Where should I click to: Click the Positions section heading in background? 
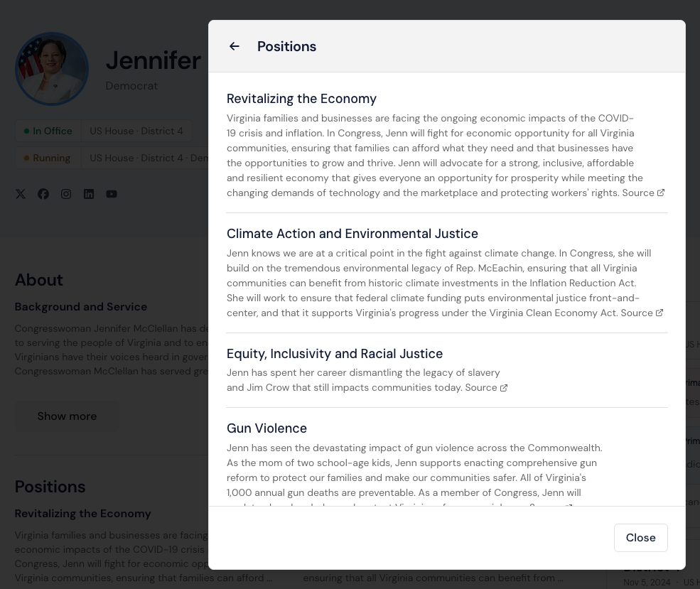tap(50, 487)
